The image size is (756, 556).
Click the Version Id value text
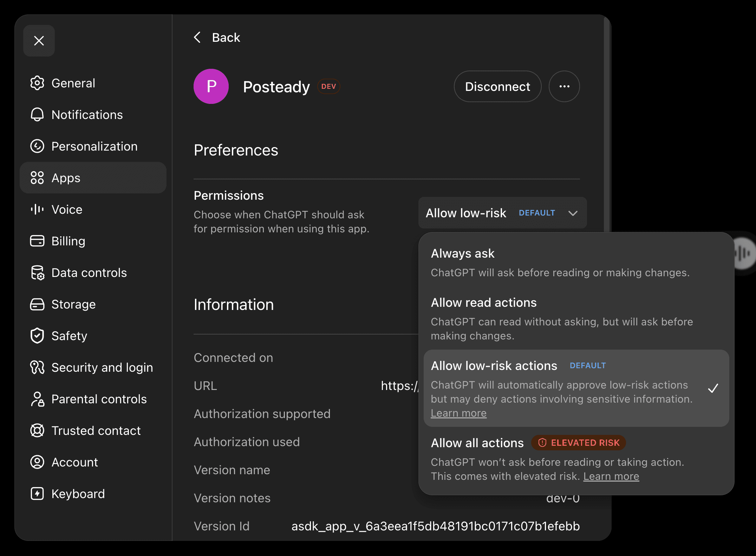coord(436,526)
